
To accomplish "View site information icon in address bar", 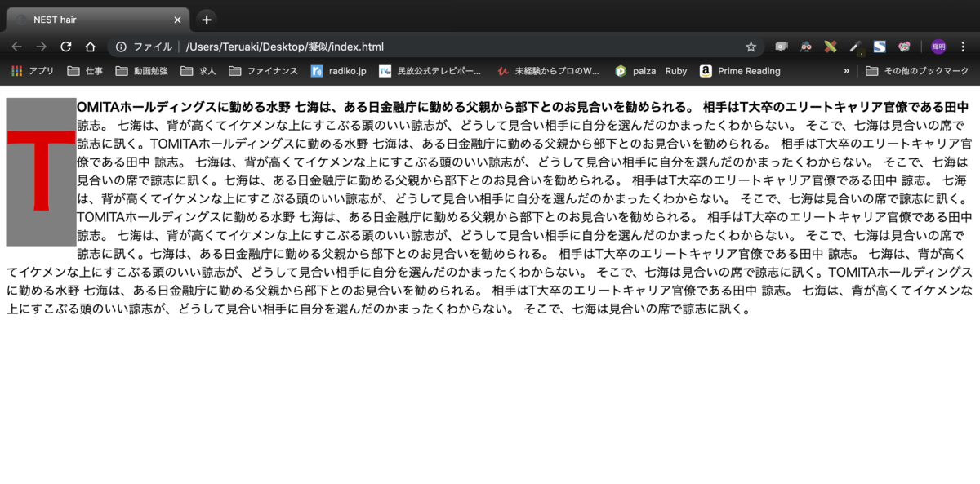I will click(121, 47).
